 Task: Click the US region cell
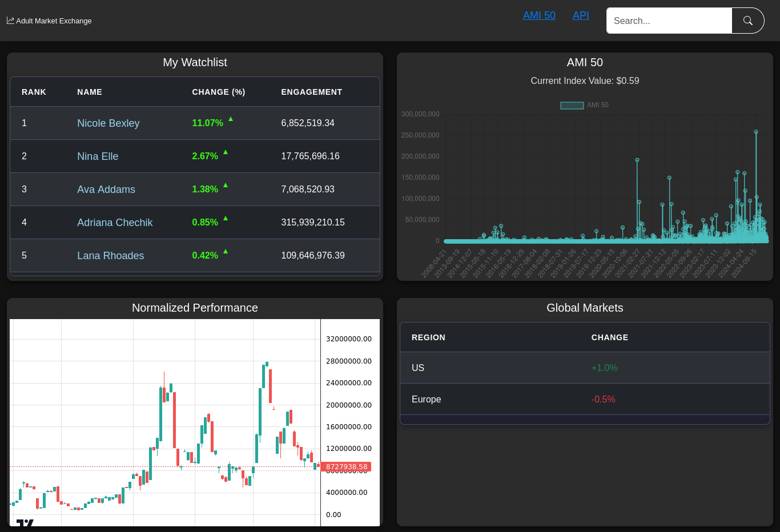point(418,368)
